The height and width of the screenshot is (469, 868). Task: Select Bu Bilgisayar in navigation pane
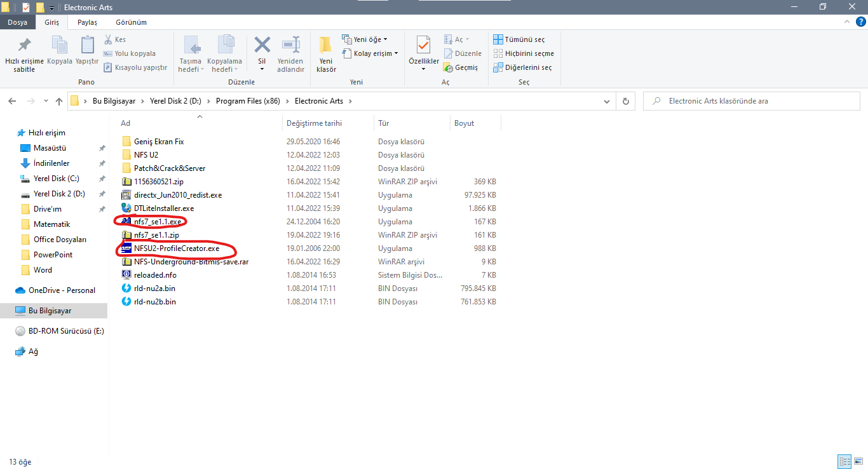50,311
